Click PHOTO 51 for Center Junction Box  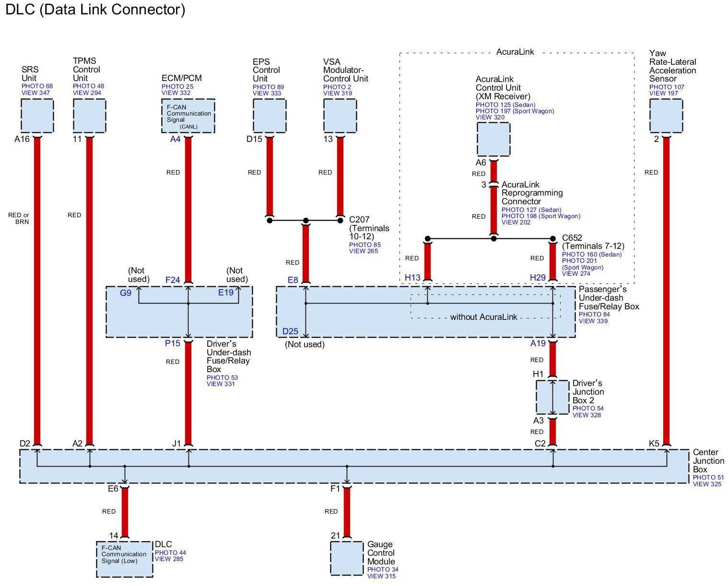[708, 477]
